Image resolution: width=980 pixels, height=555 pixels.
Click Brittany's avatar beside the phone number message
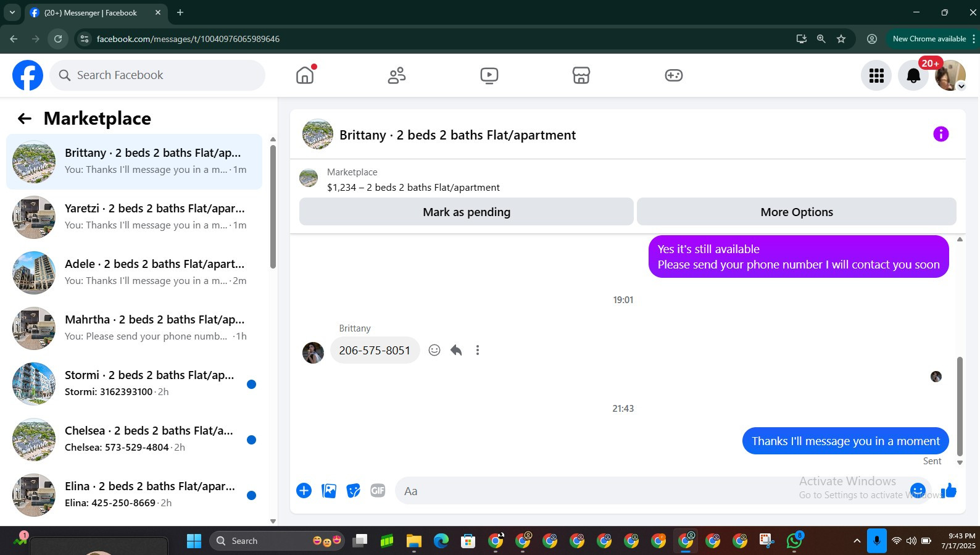point(313,353)
